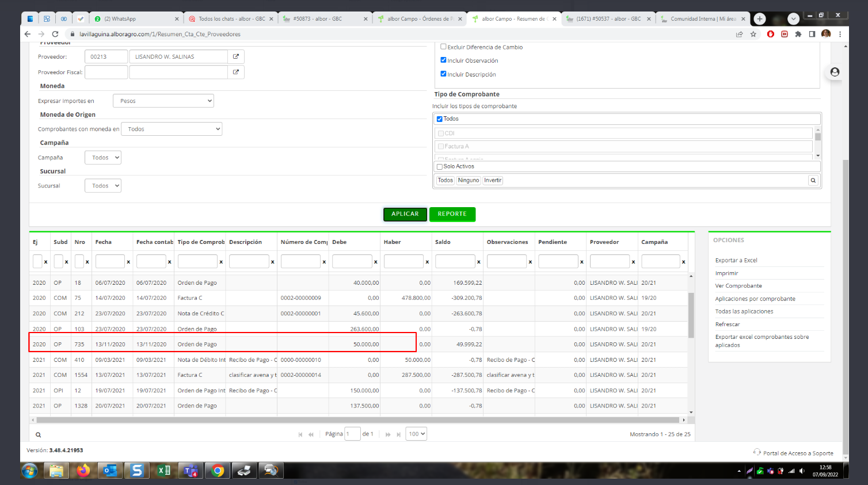Clear the Debe column filter
This screenshot has width=868, height=485.
click(376, 262)
